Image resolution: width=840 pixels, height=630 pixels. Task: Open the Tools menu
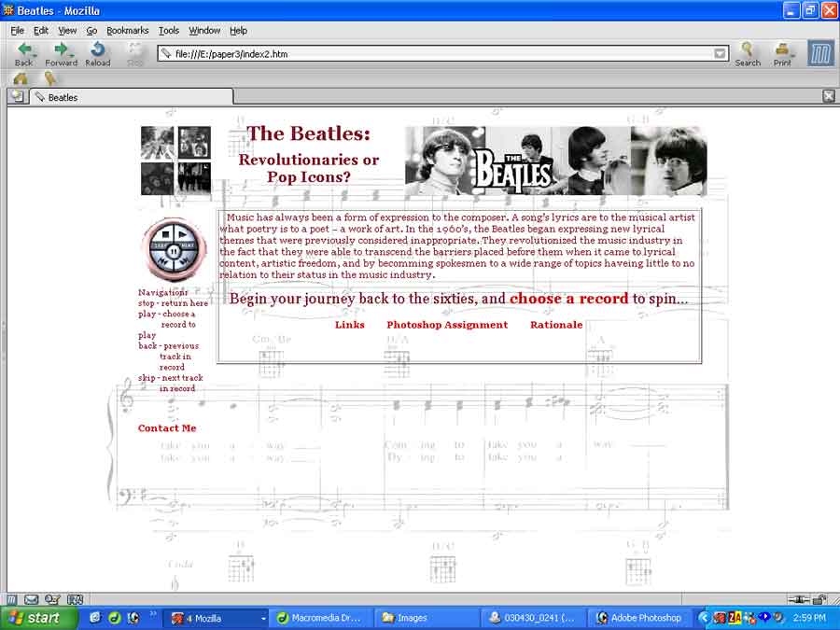click(x=169, y=31)
